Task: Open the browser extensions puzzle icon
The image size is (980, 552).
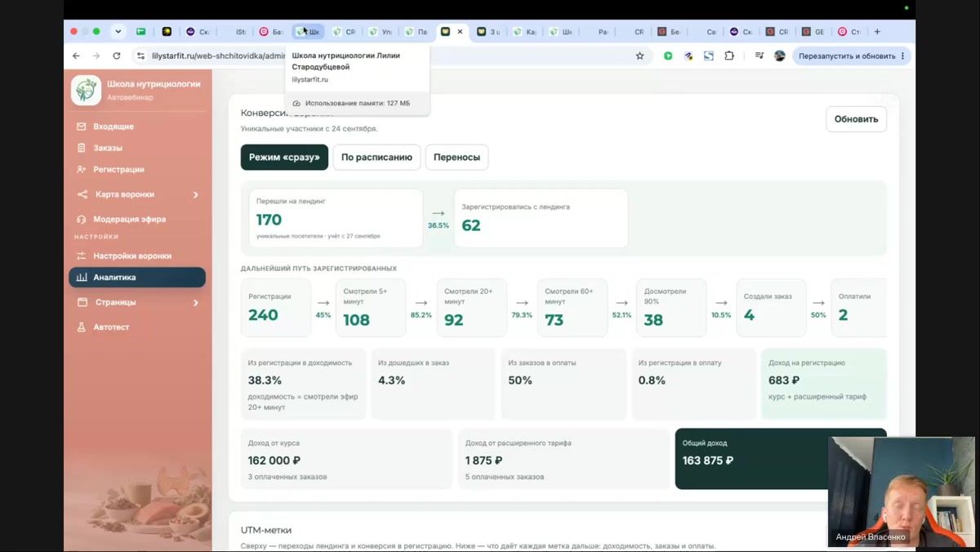Action: pos(728,56)
